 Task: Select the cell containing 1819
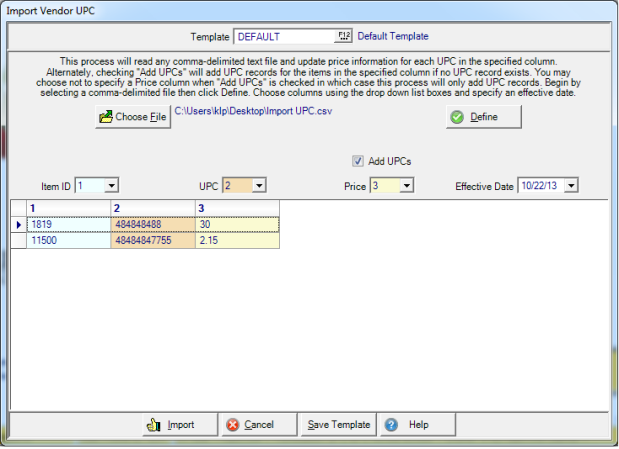click(x=69, y=225)
